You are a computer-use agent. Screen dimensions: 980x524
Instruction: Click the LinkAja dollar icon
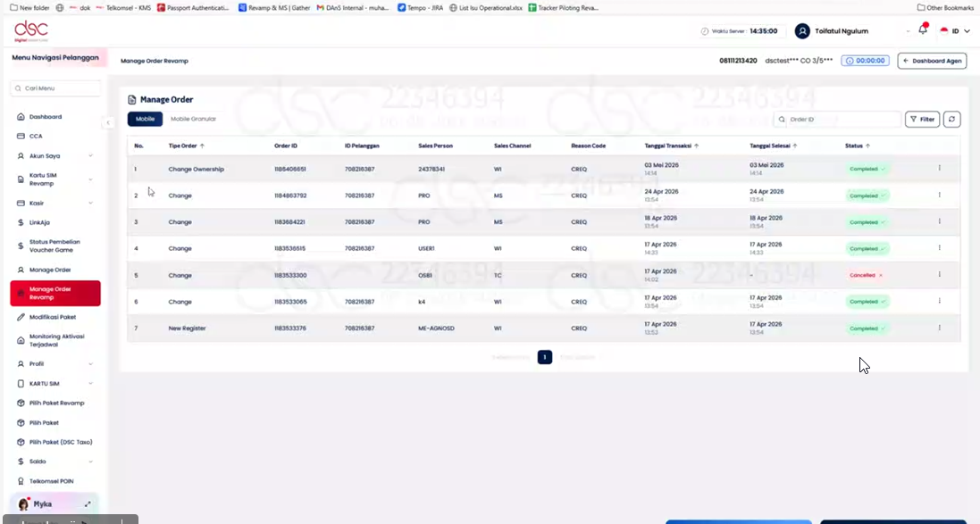21,222
